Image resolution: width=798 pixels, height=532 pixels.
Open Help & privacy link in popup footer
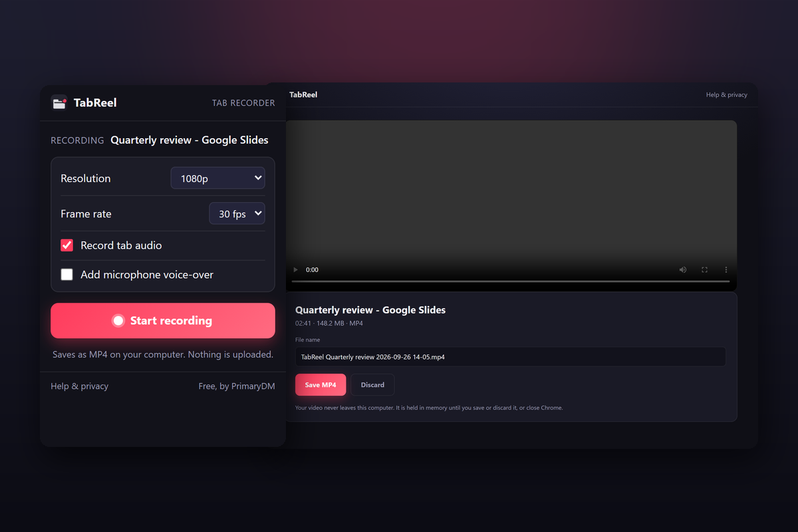coord(80,386)
